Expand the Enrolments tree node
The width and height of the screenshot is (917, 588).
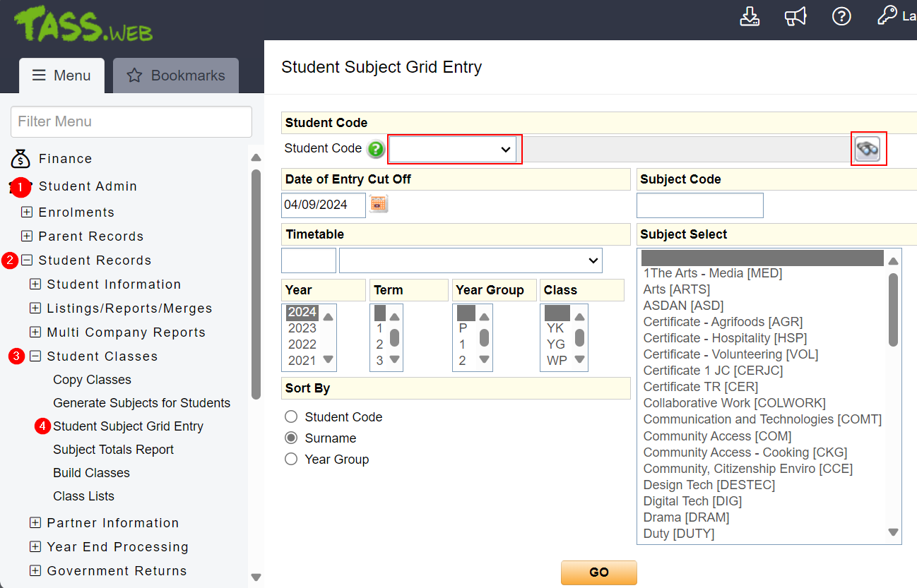[x=27, y=212]
